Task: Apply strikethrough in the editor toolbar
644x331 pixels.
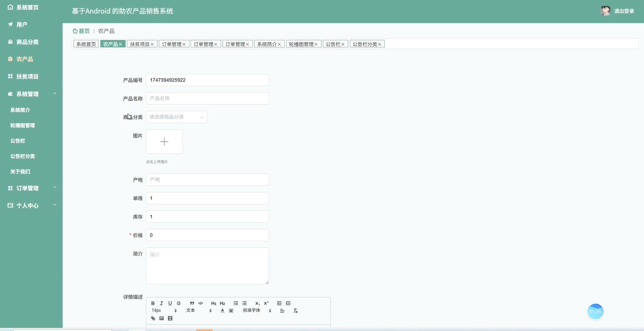Action: (179, 303)
